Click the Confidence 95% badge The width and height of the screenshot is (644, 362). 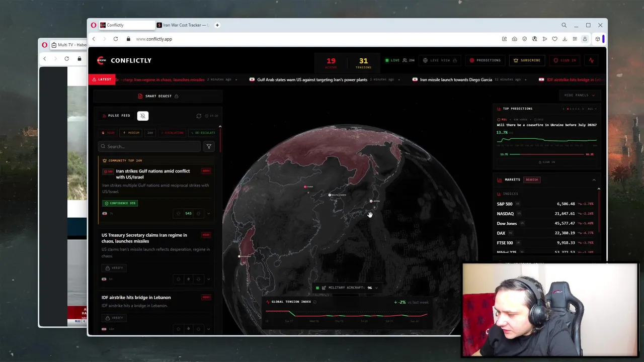[x=120, y=203]
